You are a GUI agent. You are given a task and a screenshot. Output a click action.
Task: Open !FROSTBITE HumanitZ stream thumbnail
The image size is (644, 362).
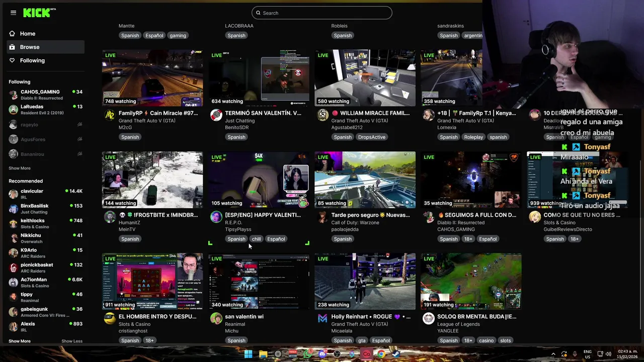pos(152,179)
